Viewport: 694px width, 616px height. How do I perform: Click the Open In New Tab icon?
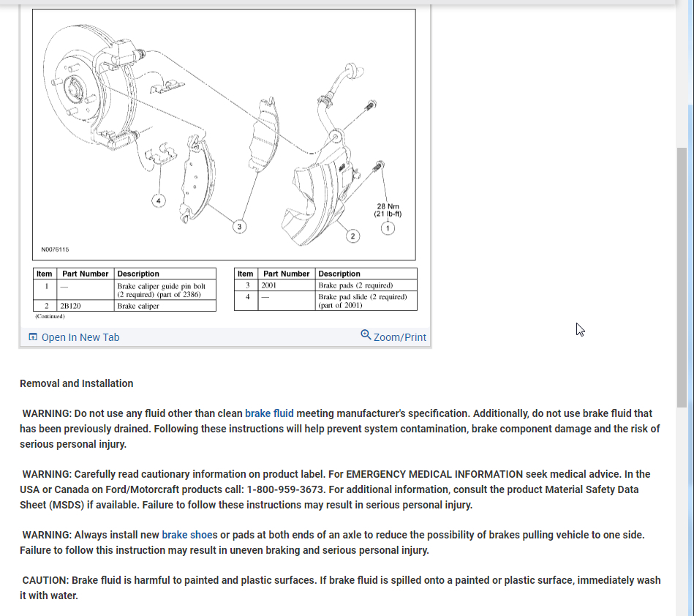click(x=33, y=337)
